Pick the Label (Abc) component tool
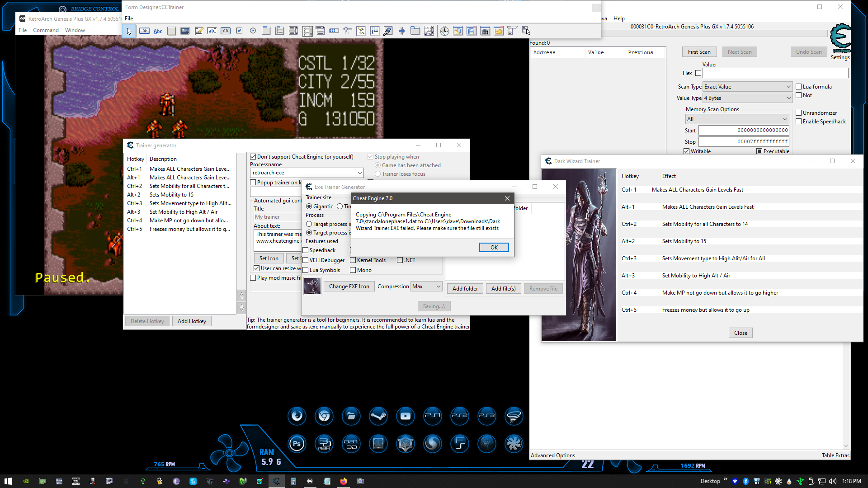Viewport: 868px width, 488px height. tap(158, 31)
